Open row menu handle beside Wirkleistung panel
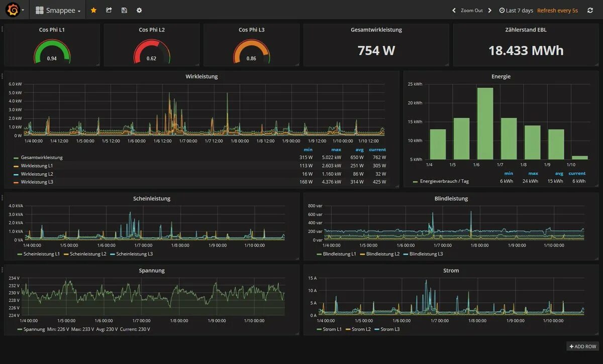Viewport: 603px width, 364px height. [2, 76]
